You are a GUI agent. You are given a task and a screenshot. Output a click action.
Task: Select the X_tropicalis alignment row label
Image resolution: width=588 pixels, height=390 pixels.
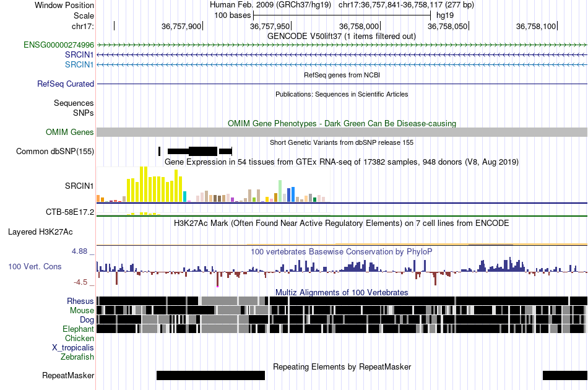[x=73, y=348]
